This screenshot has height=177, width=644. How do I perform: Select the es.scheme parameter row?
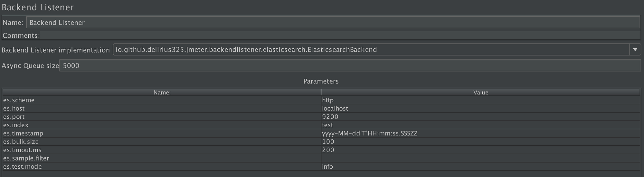pos(161,100)
